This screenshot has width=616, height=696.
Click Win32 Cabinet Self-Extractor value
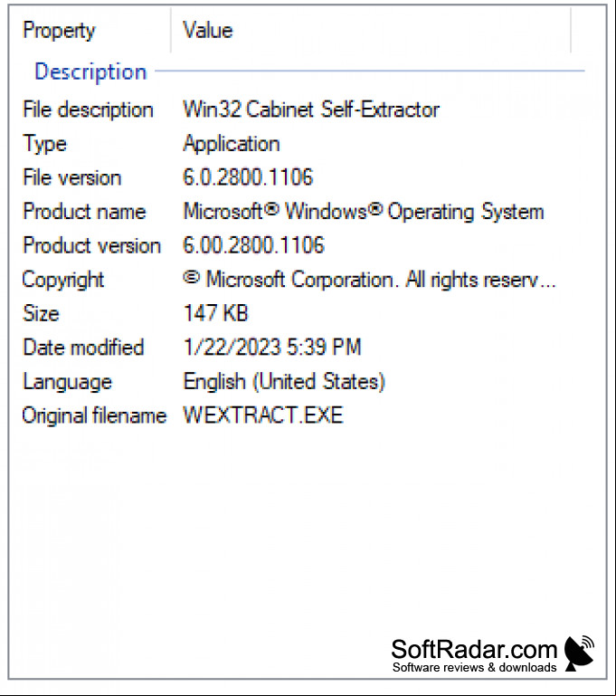(311, 110)
